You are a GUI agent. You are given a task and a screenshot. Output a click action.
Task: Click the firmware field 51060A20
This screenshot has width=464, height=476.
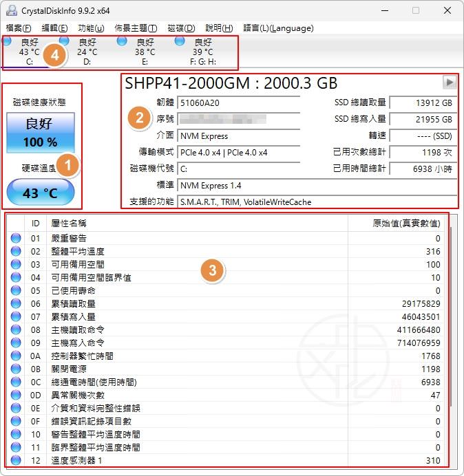[238, 103]
